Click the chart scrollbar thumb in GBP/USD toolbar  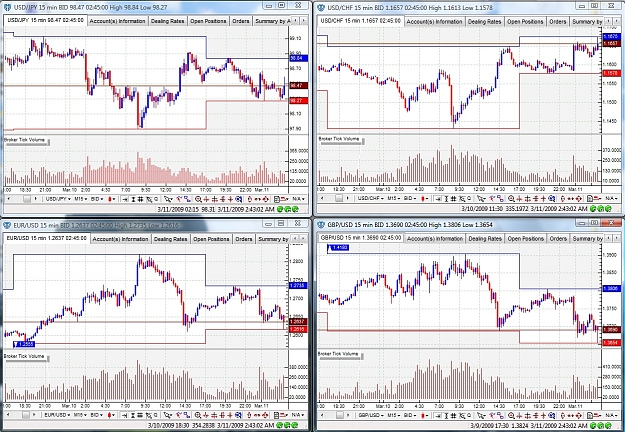click(339, 415)
